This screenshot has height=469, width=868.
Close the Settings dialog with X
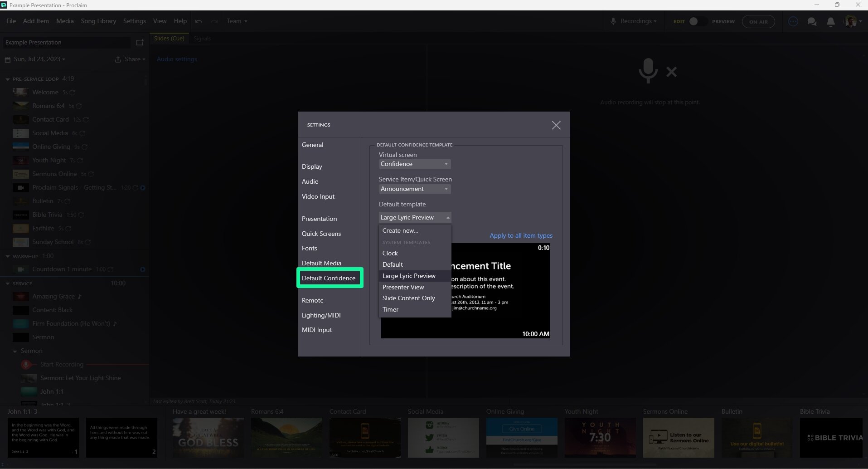pyautogui.click(x=556, y=125)
